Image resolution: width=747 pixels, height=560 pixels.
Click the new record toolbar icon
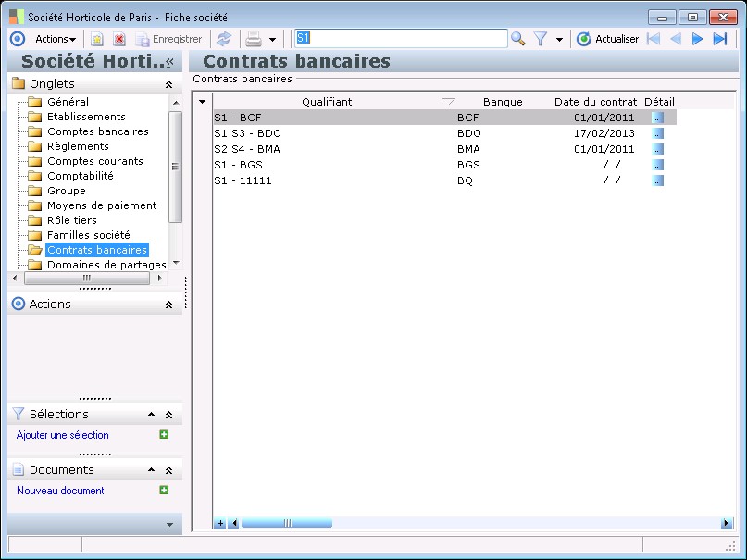pos(96,39)
